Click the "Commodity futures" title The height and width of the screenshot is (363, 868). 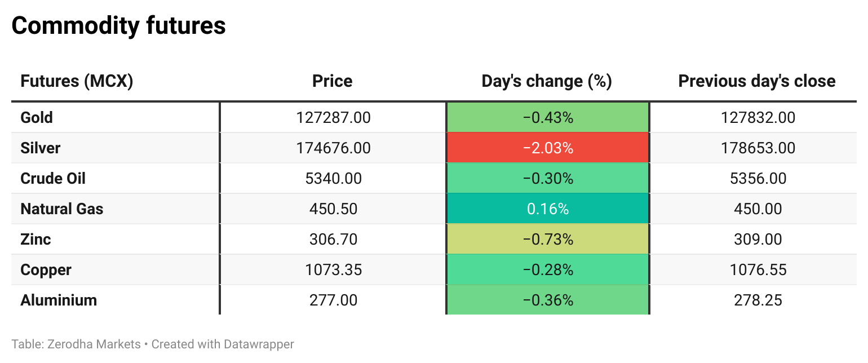[118, 26]
